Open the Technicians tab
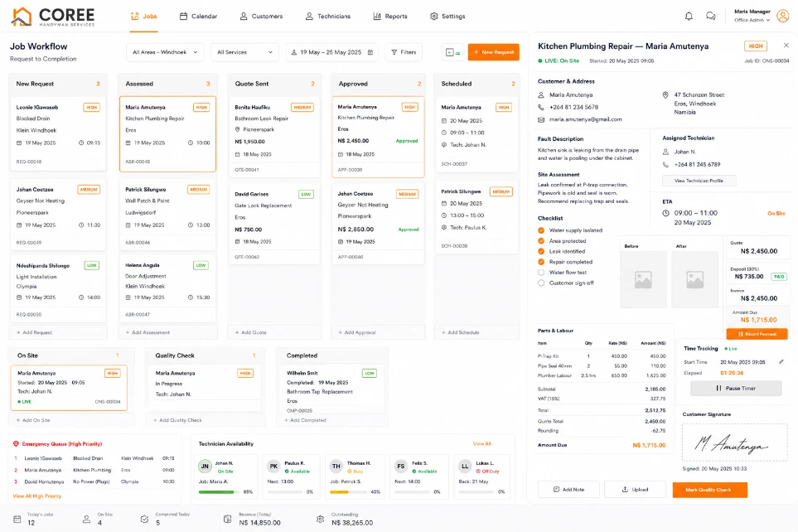 [328, 17]
